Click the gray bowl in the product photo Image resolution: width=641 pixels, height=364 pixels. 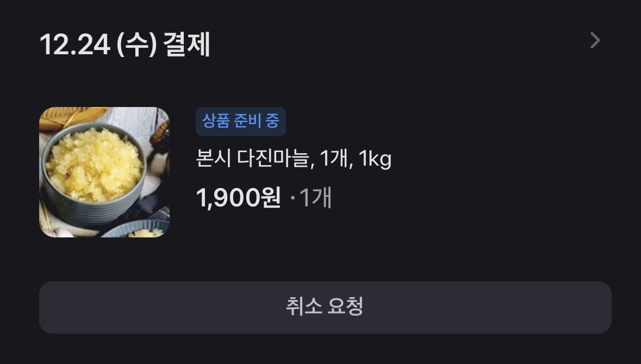click(x=94, y=175)
